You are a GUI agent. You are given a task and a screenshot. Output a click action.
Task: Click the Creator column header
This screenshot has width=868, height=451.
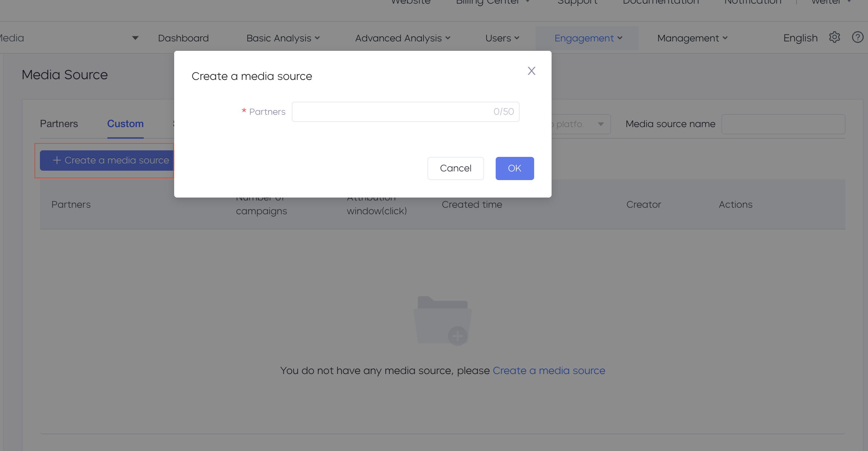643,204
